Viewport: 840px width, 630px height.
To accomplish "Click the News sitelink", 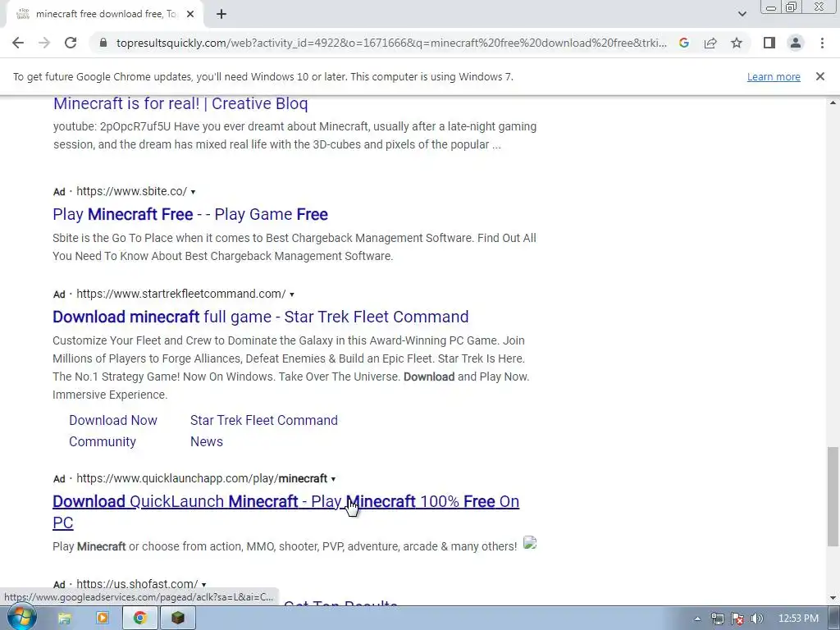I will tap(206, 442).
